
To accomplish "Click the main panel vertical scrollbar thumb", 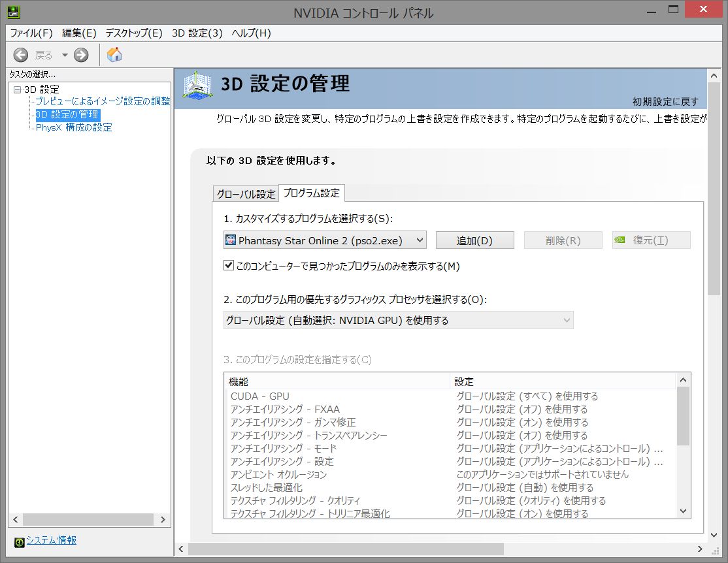I will coord(714,189).
